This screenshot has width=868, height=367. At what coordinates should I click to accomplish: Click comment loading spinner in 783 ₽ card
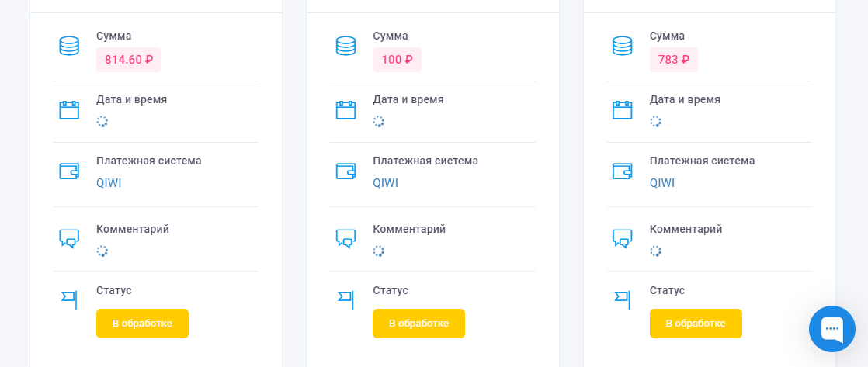[655, 251]
